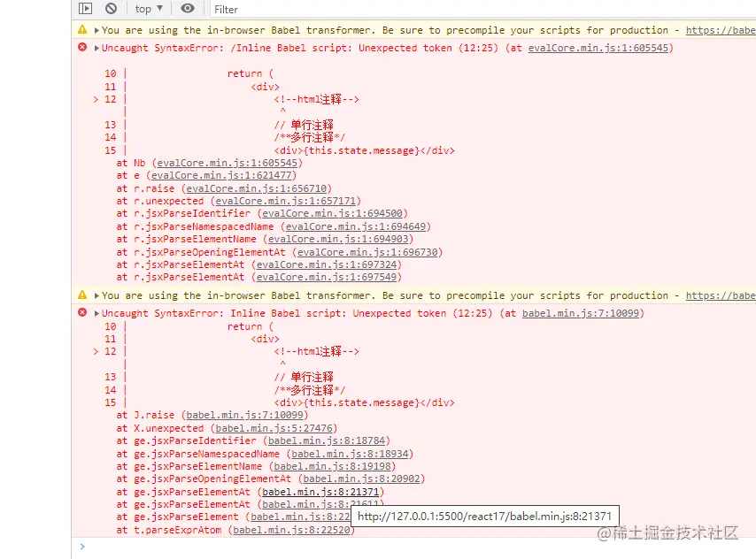Click first yellow Babel warning triangle icon
Viewport: 756px width, 559px height.
pos(82,29)
